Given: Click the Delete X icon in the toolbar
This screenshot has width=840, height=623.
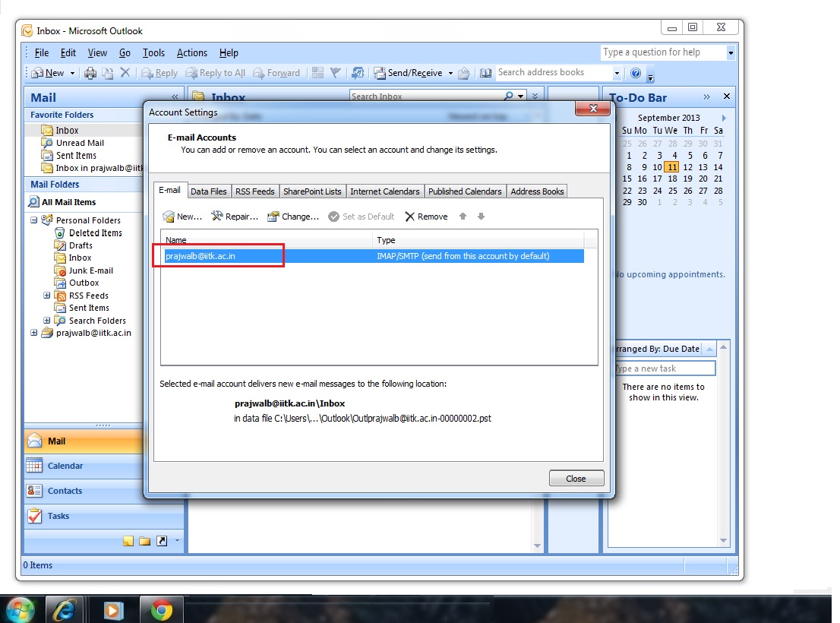Looking at the screenshot, I should [x=125, y=72].
